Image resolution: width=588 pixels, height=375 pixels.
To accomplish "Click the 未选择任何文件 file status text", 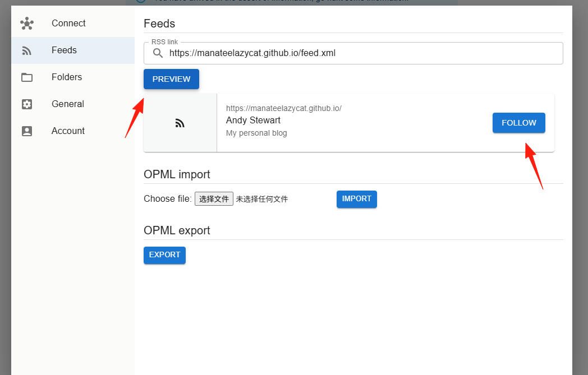I will click(262, 199).
